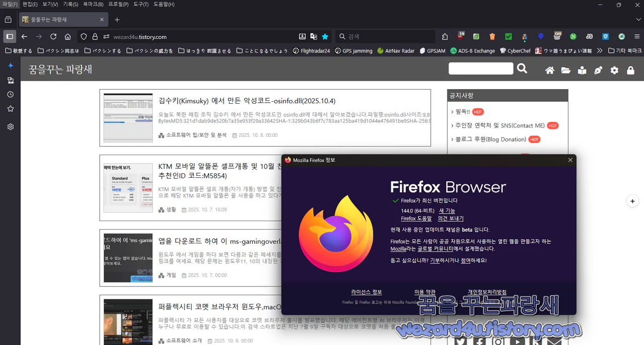Open sidebar customize gear icon
Screen dimensions: 644x345
(10, 127)
